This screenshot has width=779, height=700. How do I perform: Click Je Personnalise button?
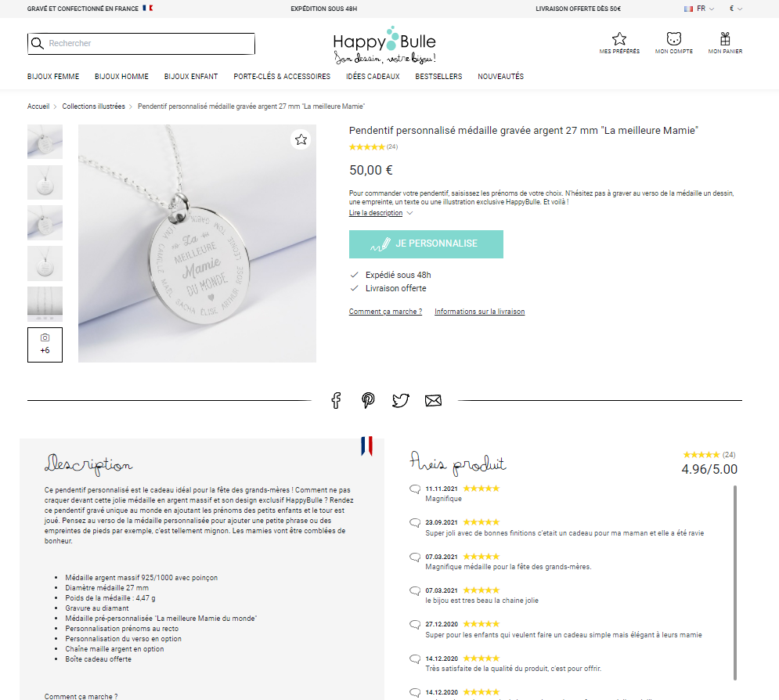[x=426, y=244]
